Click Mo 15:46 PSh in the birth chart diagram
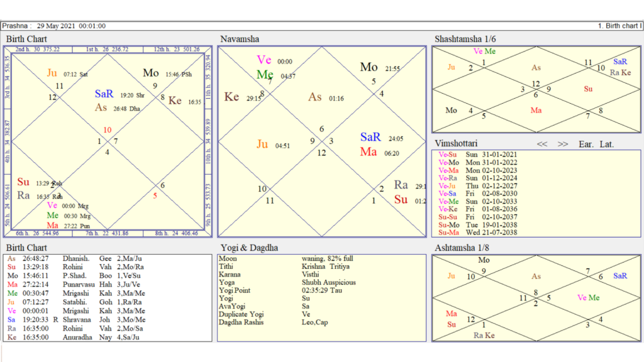 tap(167, 73)
